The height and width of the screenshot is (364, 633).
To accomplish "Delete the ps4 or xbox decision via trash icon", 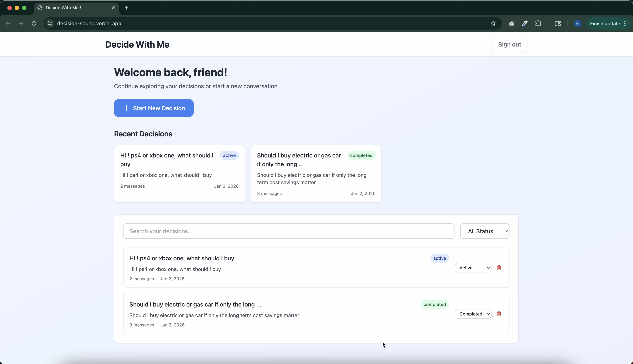I will tap(499, 268).
